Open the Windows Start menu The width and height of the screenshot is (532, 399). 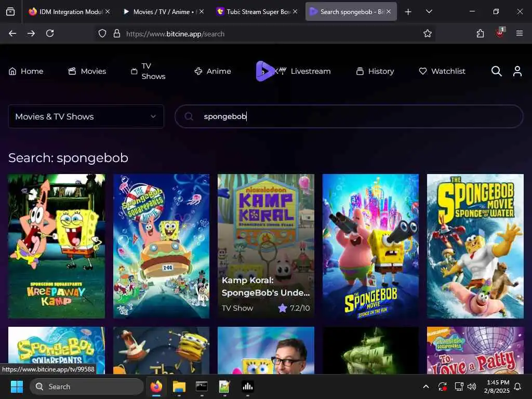click(x=17, y=387)
